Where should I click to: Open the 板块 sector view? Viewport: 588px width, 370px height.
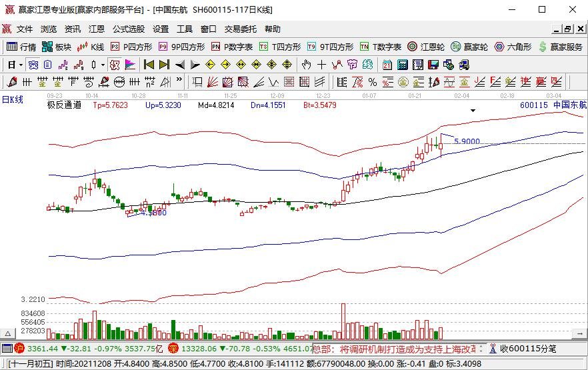(57, 47)
